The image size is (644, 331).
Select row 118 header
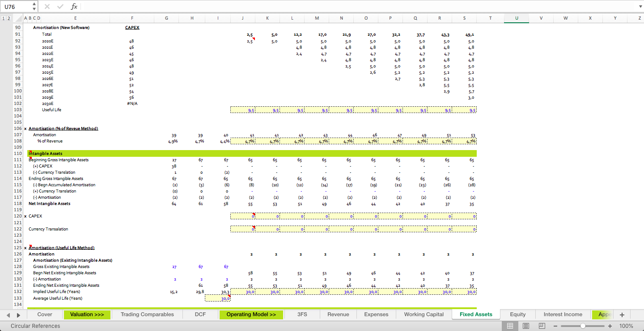(18, 203)
